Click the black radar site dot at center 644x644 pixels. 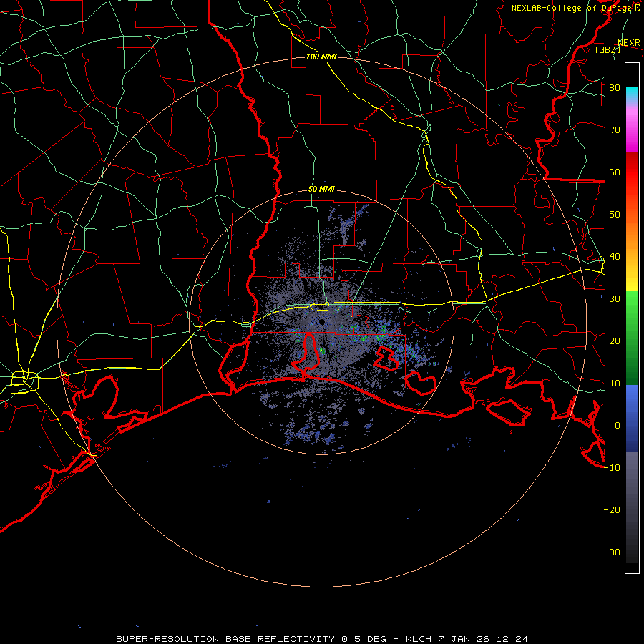point(322,322)
